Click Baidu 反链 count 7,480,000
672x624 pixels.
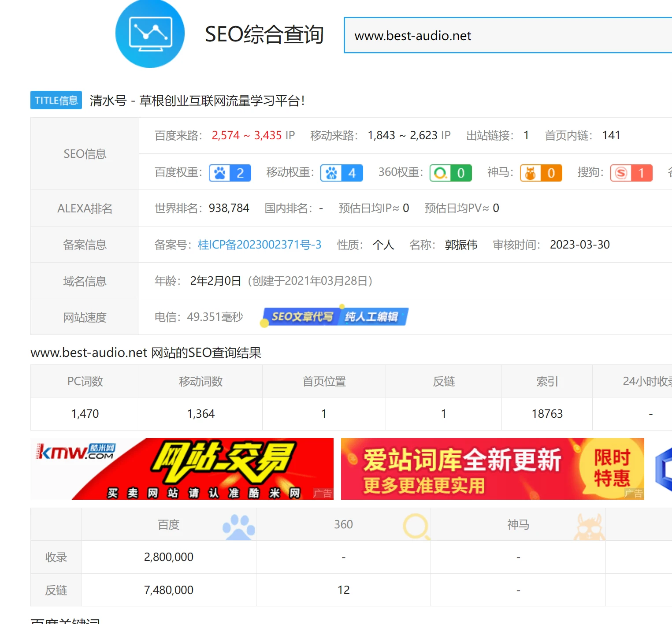168,590
